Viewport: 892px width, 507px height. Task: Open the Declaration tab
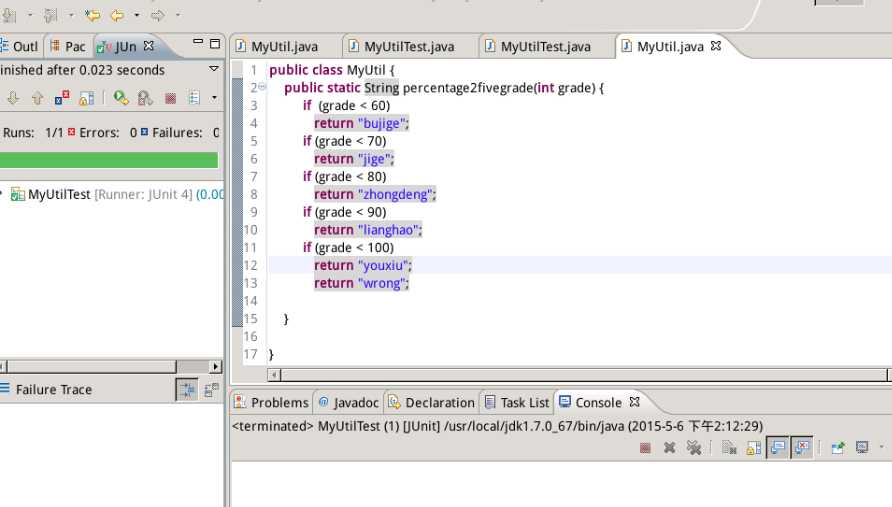pos(431,402)
